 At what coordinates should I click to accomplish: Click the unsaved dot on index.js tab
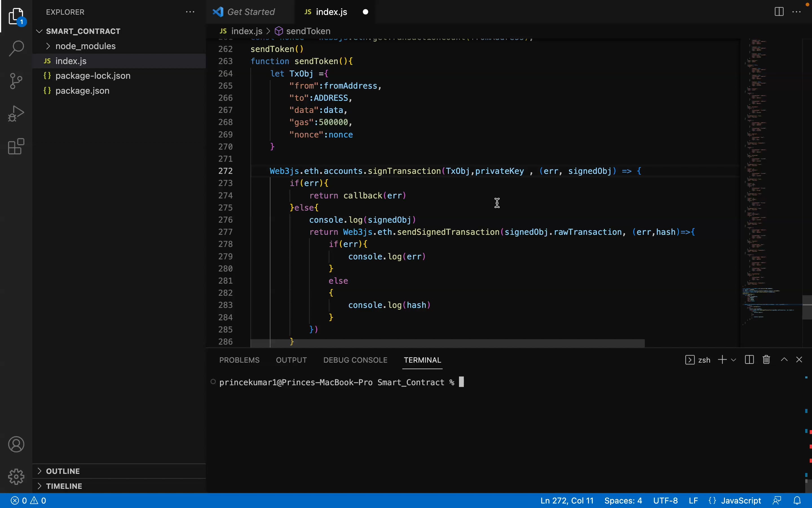pos(365,12)
